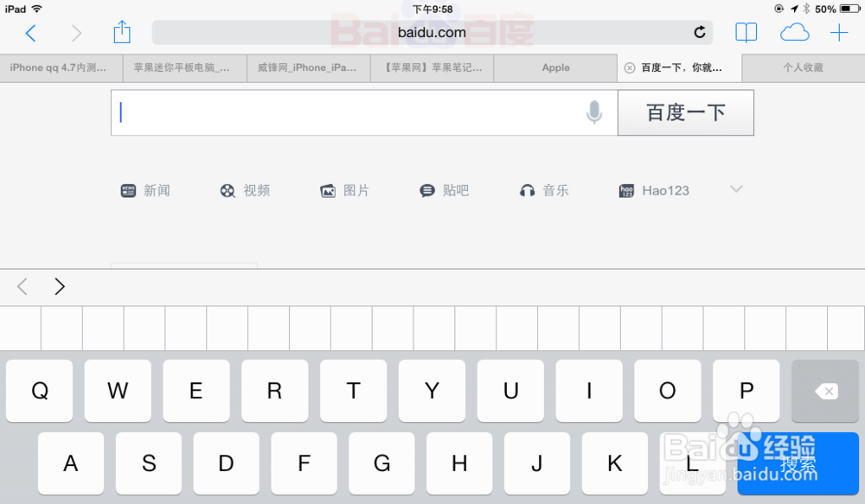865x504 pixels.
Task: Tap keyboard bar previous field arrow
Action: coord(22,287)
